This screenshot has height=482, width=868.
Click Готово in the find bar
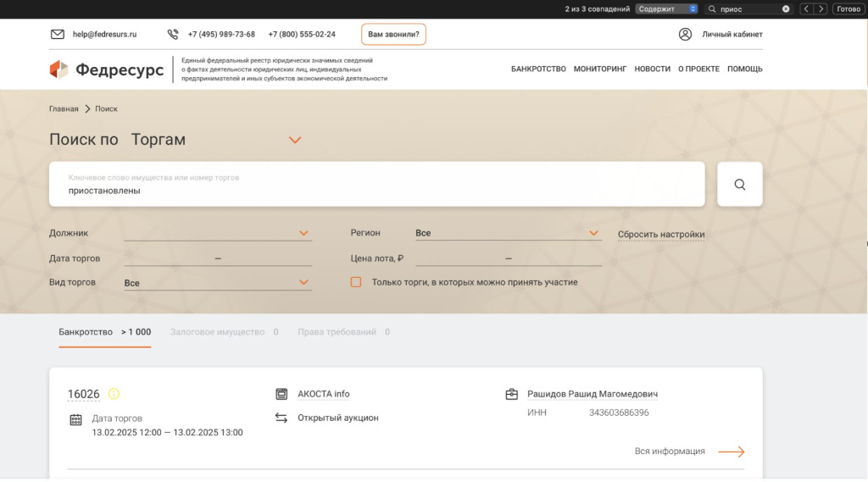tap(849, 9)
